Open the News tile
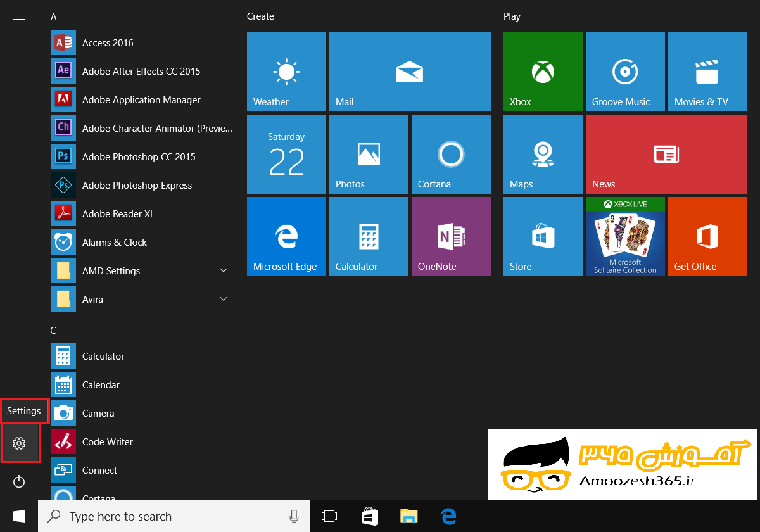Screen dimensions: 760x532 [666, 154]
